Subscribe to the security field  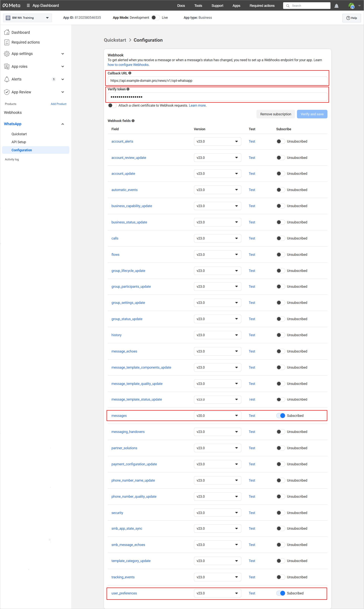pyautogui.click(x=280, y=513)
